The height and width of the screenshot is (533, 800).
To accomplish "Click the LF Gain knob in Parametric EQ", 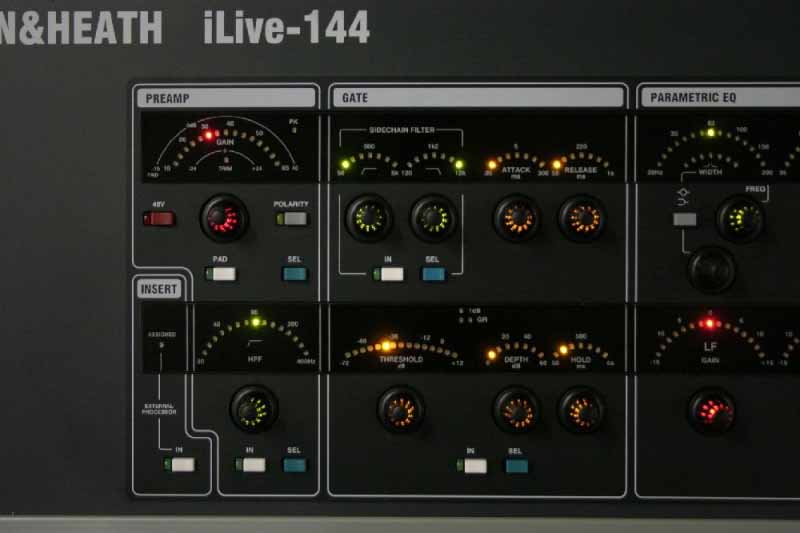I will click(x=711, y=410).
